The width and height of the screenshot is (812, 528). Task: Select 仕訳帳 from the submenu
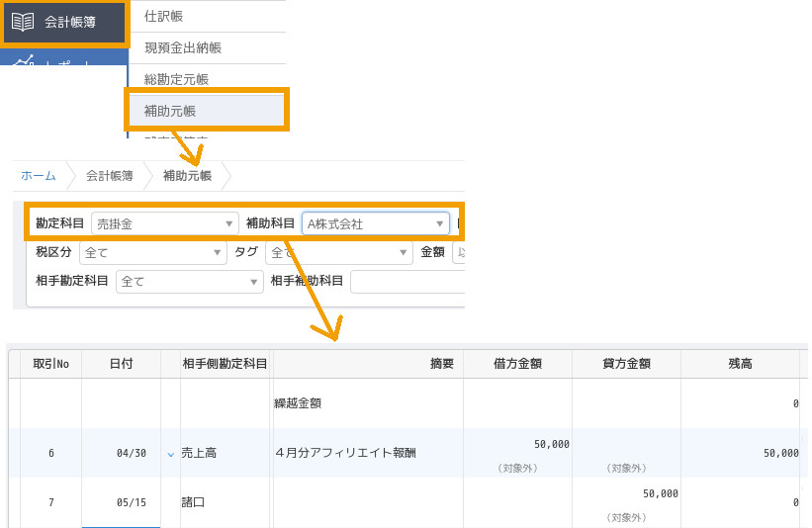[x=163, y=16]
